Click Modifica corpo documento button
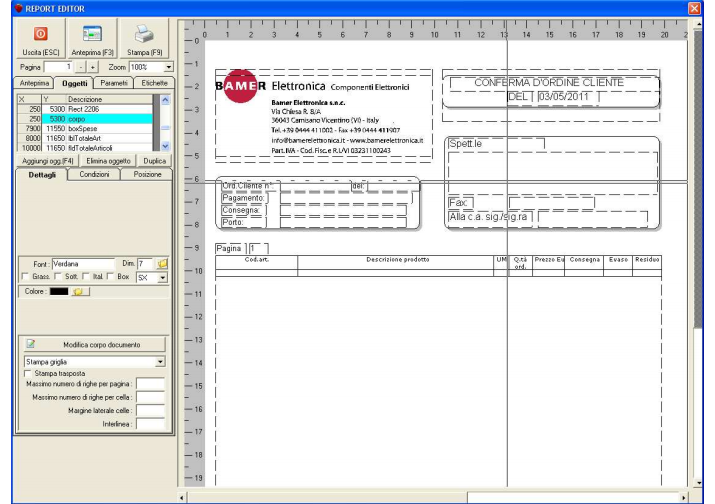 [94, 344]
